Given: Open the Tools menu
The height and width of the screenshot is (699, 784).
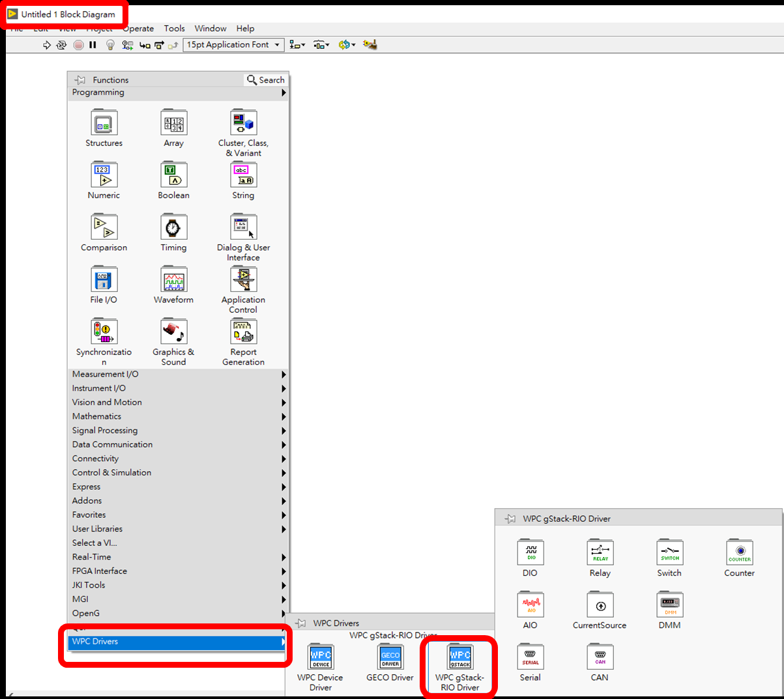Looking at the screenshot, I should [x=174, y=28].
